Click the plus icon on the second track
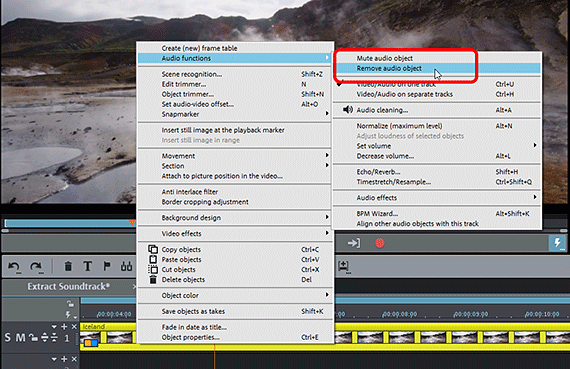Screen dimensions: 570x369 [64, 359]
